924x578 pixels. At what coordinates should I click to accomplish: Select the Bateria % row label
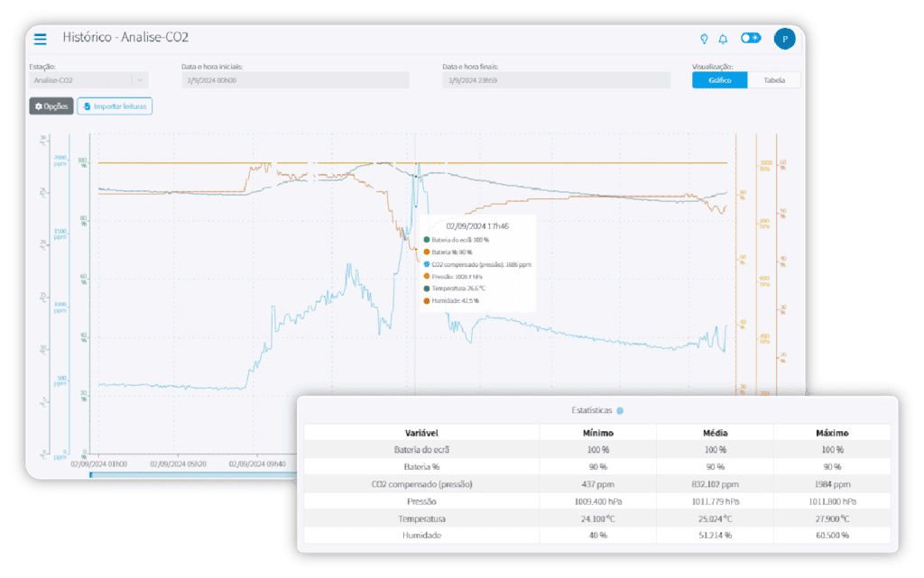[421, 467]
